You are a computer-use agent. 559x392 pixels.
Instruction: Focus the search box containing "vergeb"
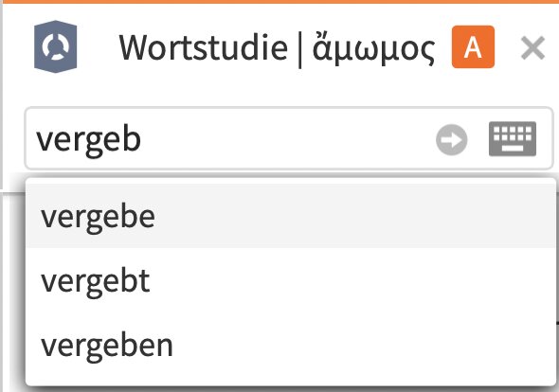tap(228, 138)
